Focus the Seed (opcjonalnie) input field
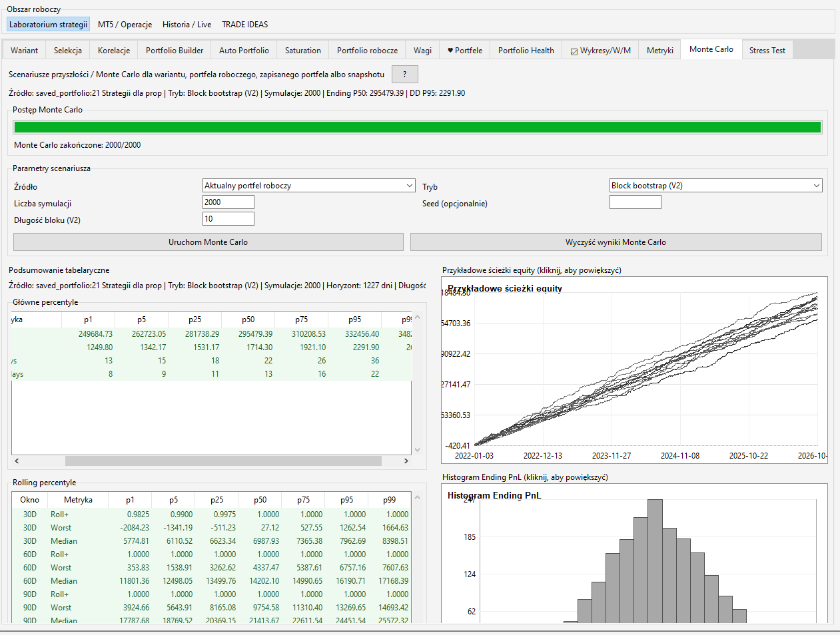The image size is (840, 635). tap(635, 202)
